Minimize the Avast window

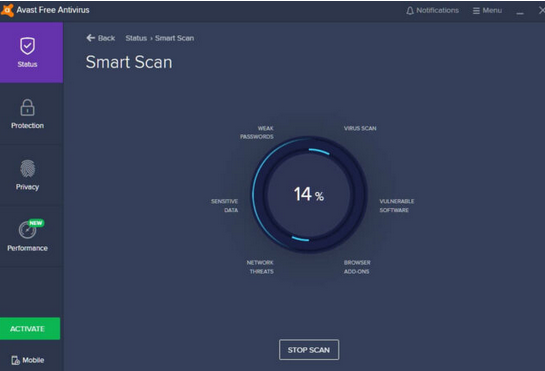click(x=520, y=12)
